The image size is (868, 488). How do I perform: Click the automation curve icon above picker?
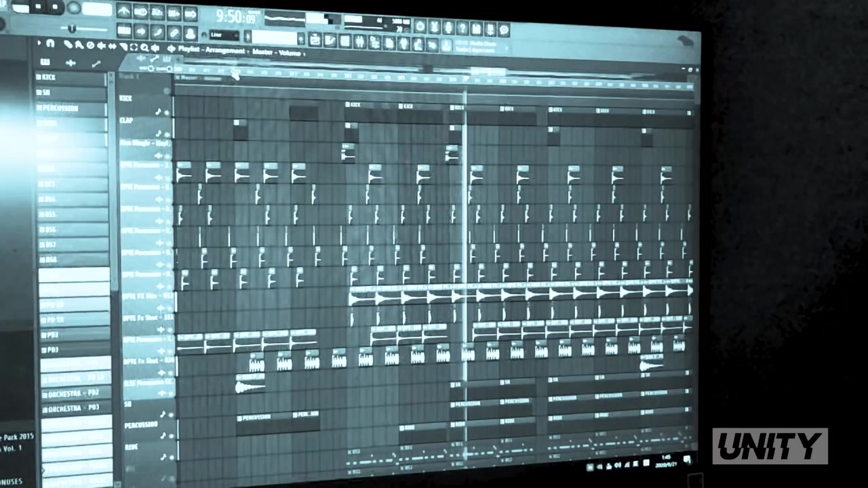click(96, 64)
